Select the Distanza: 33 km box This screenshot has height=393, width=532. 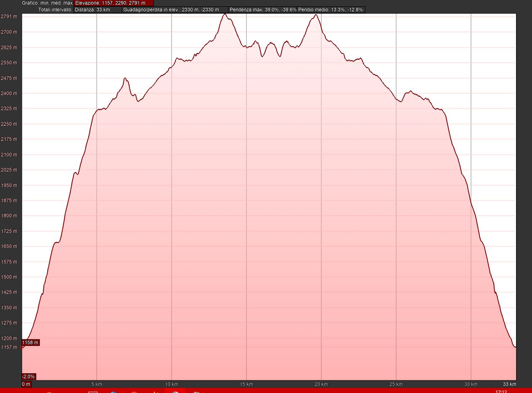click(x=97, y=10)
